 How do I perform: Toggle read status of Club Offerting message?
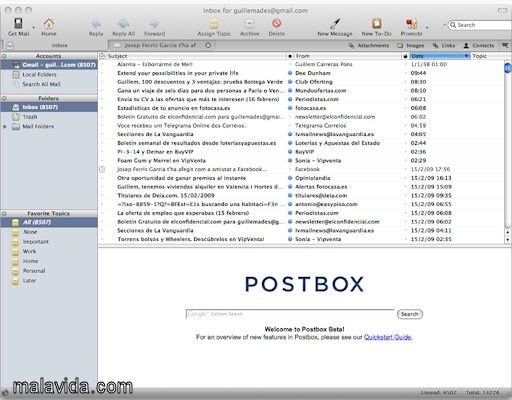(290, 82)
